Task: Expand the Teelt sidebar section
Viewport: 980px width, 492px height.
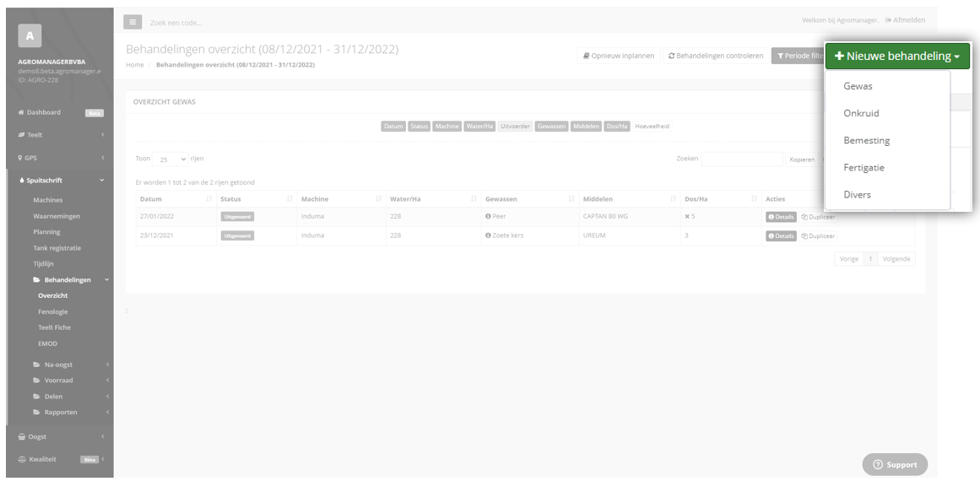Action: pos(60,134)
